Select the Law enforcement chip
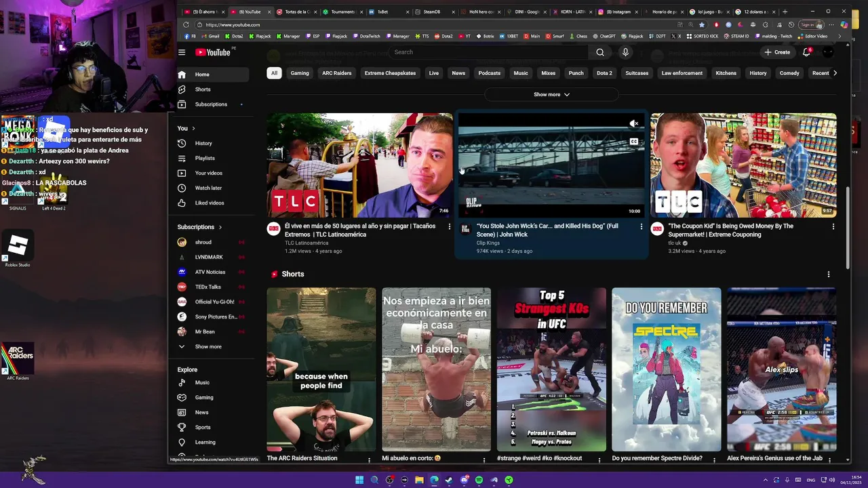 [682, 73]
